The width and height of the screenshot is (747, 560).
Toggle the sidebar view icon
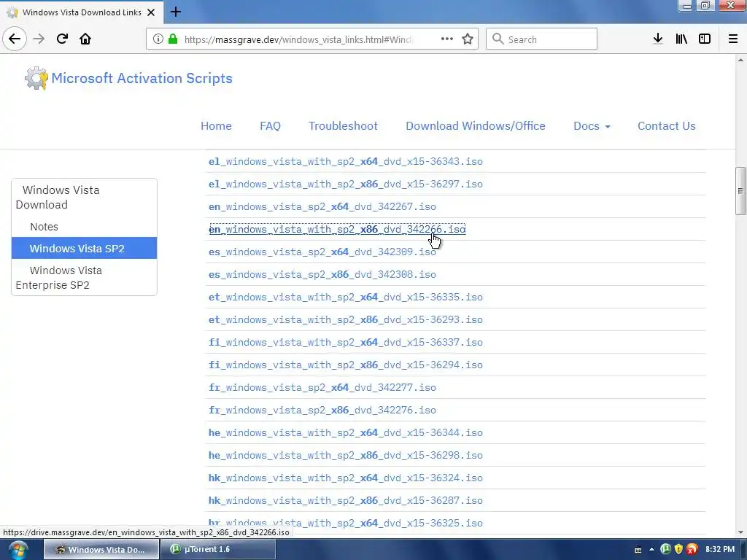pyautogui.click(x=705, y=39)
